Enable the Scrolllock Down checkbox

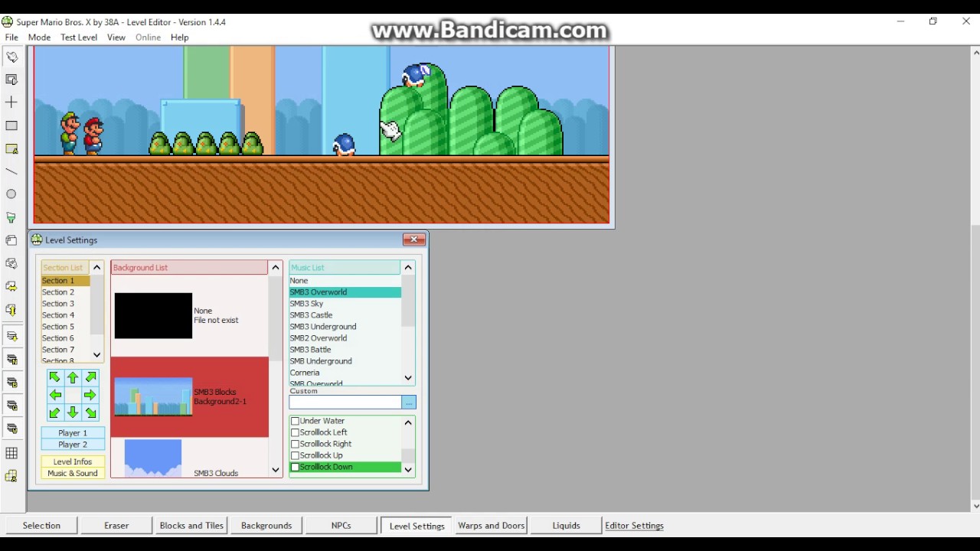click(x=295, y=467)
